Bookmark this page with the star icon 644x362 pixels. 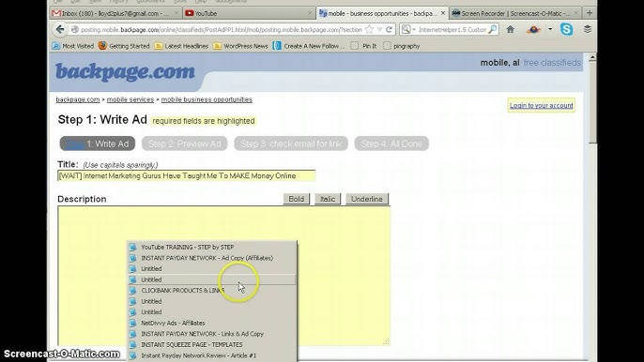369,29
